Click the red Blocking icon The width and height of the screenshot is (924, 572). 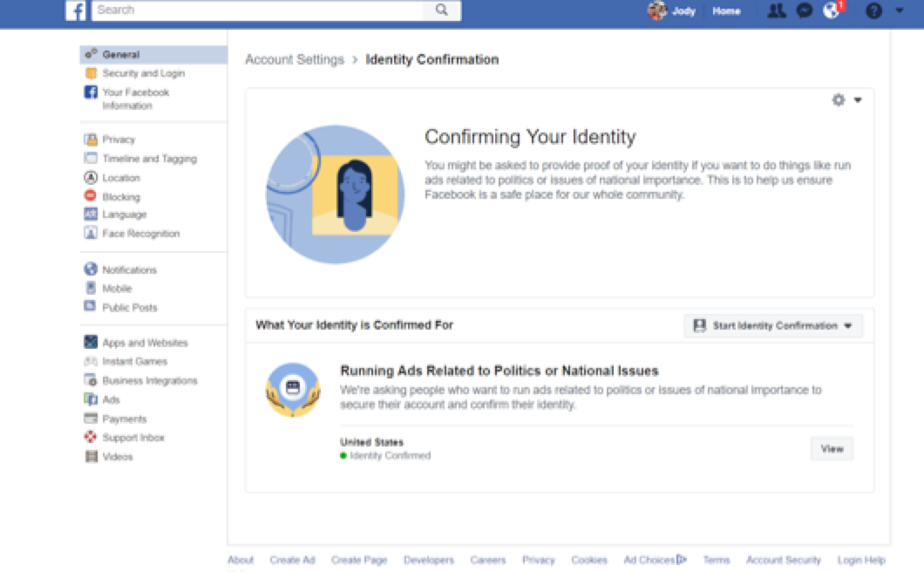point(91,196)
